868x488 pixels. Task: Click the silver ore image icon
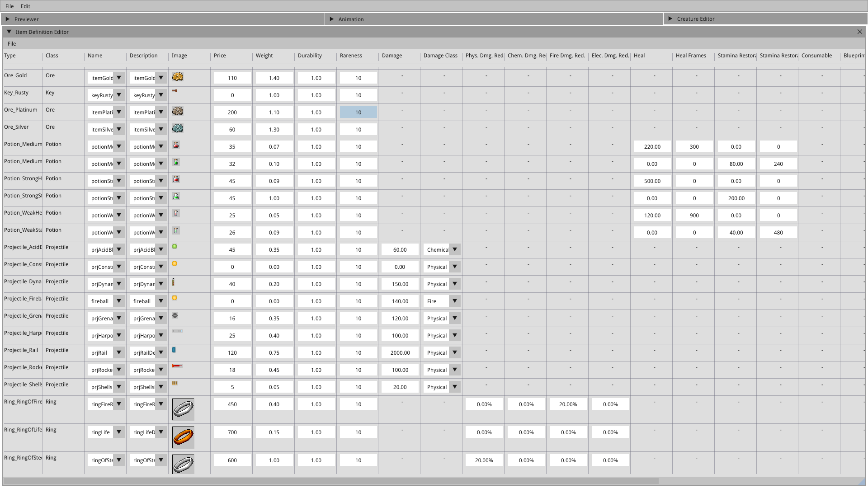(x=178, y=128)
